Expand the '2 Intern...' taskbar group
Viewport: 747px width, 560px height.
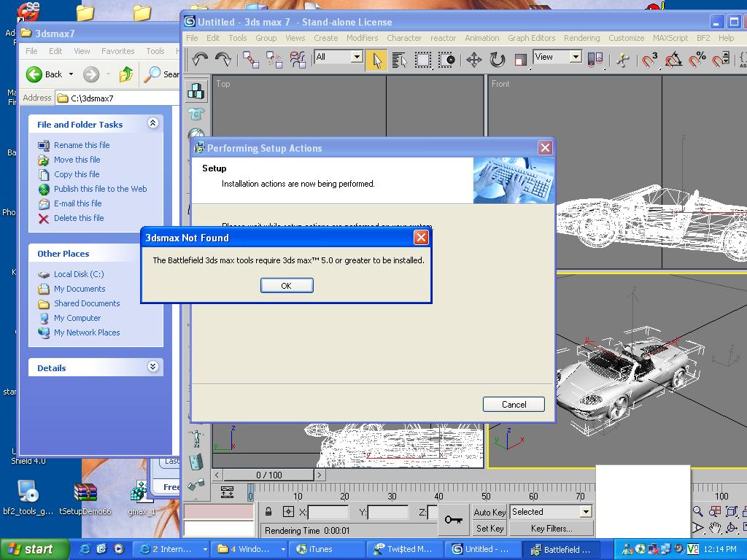tap(205, 549)
